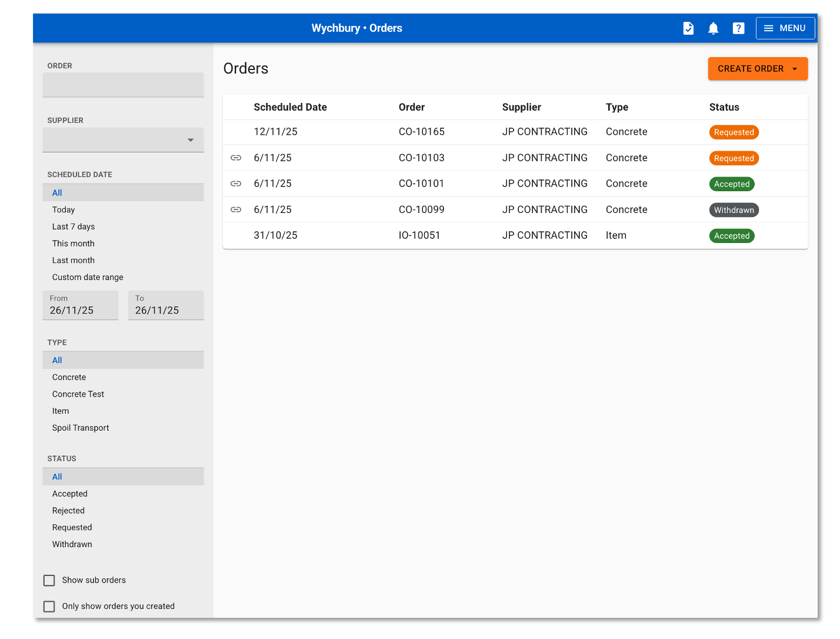Open the Create Order dropdown arrow

tap(795, 69)
